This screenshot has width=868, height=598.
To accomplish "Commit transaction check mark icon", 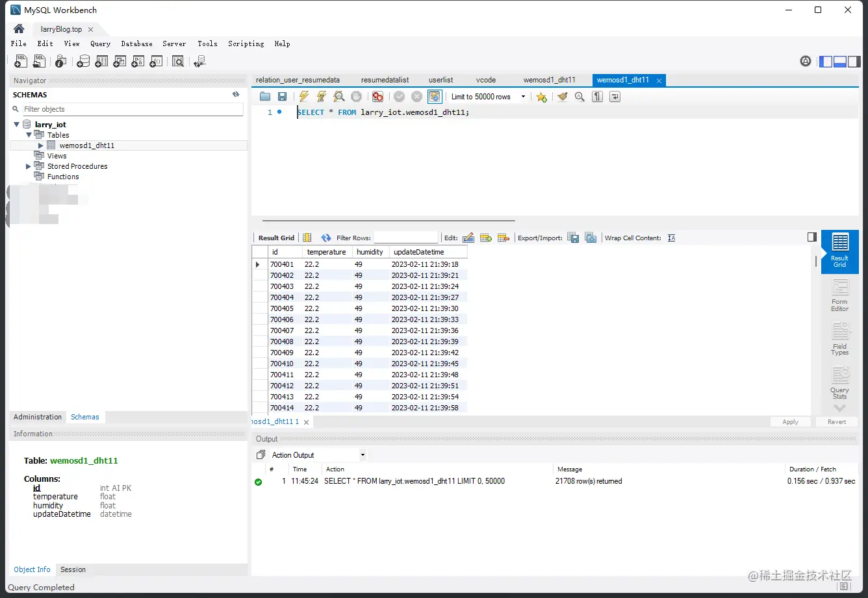I will (399, 97).
